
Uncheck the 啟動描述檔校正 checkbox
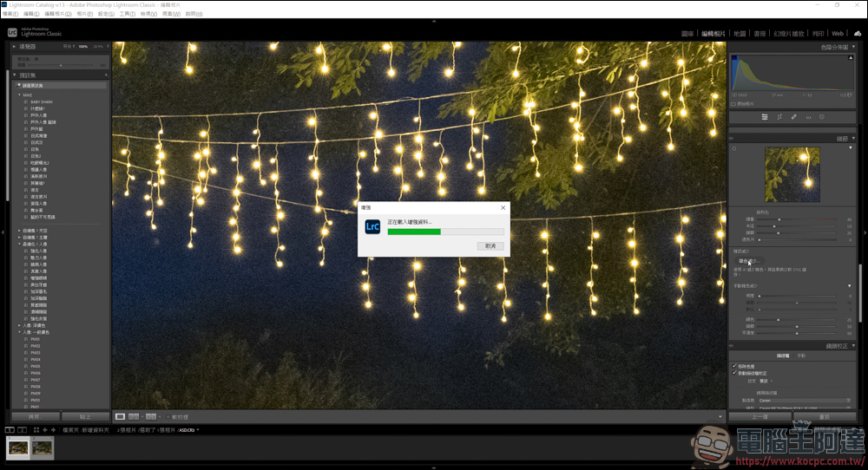pos(734,373)
